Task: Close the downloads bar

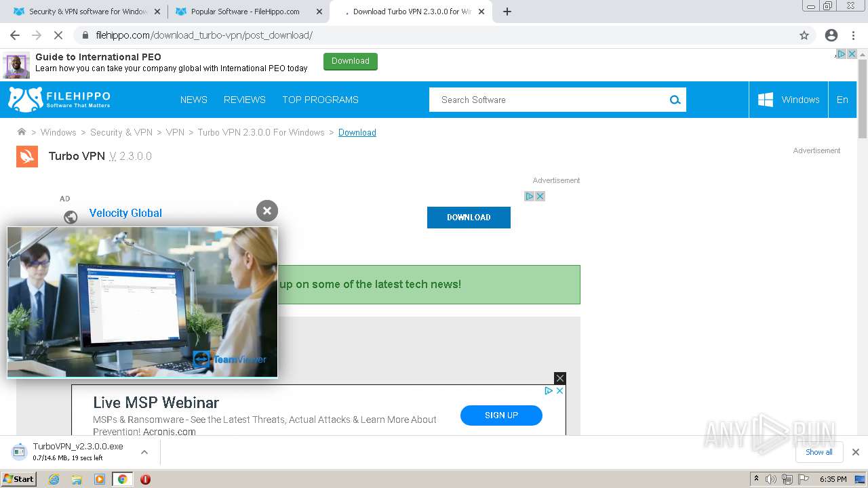Action: [x=856, y=452]
